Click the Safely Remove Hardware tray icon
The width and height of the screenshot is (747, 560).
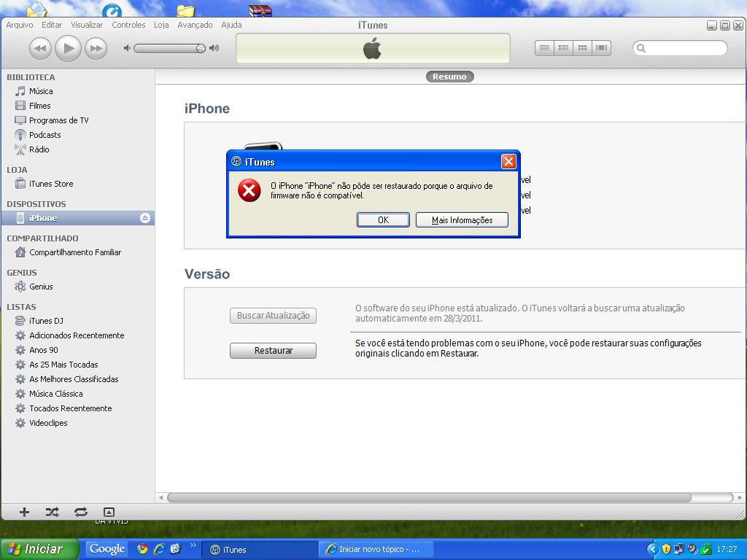[x=705, y=549]
